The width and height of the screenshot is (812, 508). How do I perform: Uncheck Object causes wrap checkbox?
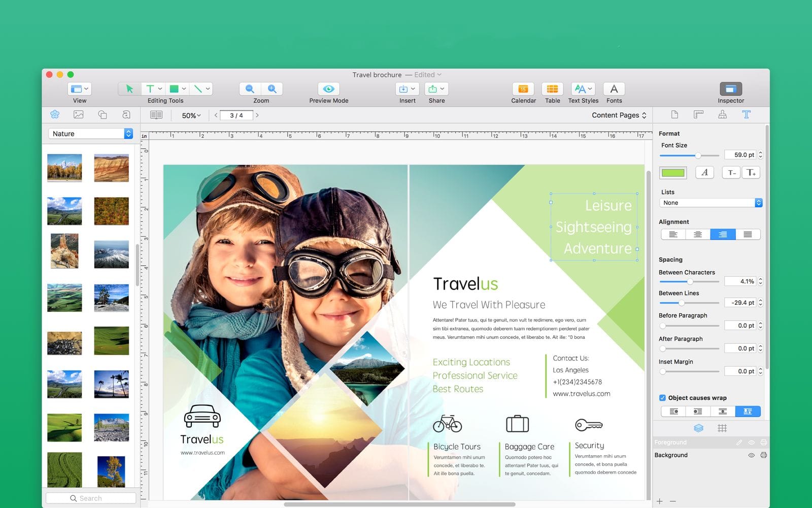(662, 398)
